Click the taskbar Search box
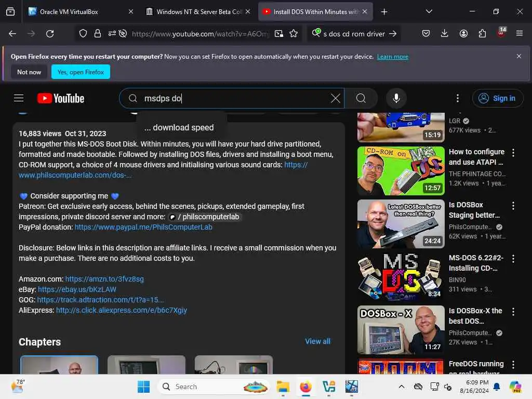The width and height of the screenshot is (532, 399). pyautogui.click(x=214, y=387)
